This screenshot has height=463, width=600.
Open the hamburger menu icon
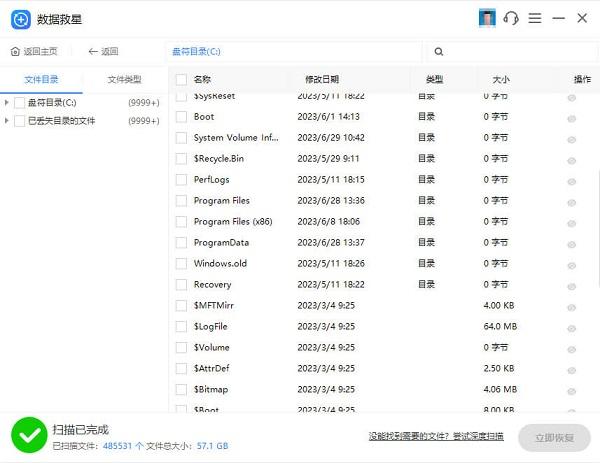[535, 18]
